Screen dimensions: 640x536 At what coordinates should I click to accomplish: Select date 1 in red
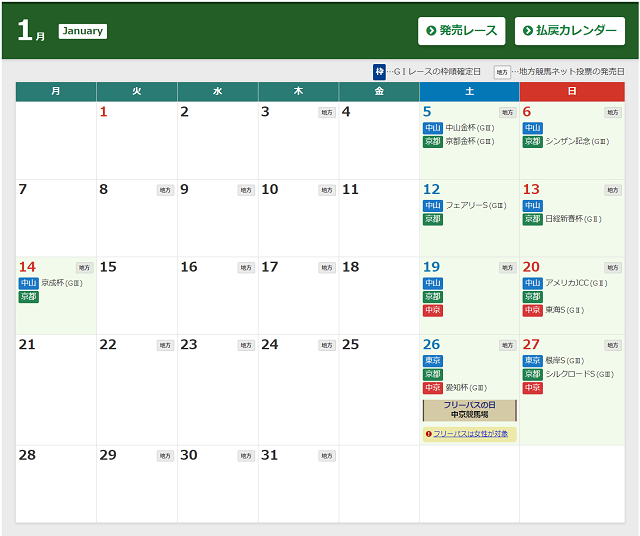[x=104, y=112]
